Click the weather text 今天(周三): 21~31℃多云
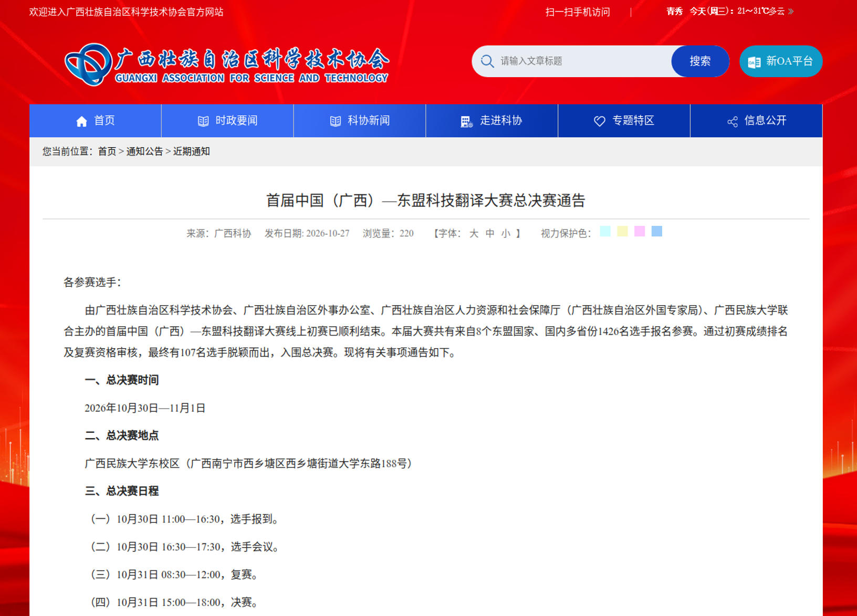Viewport: 857px width, 616px height. point(737,11)
